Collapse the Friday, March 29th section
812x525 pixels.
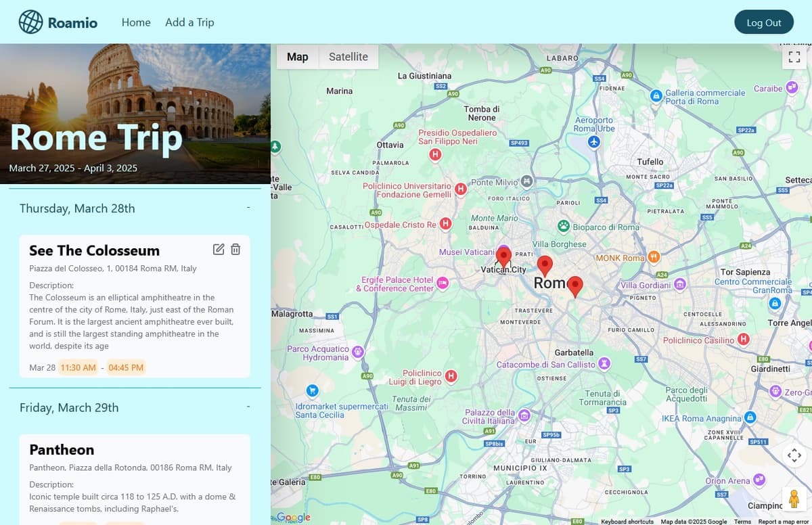click(248, 407)
